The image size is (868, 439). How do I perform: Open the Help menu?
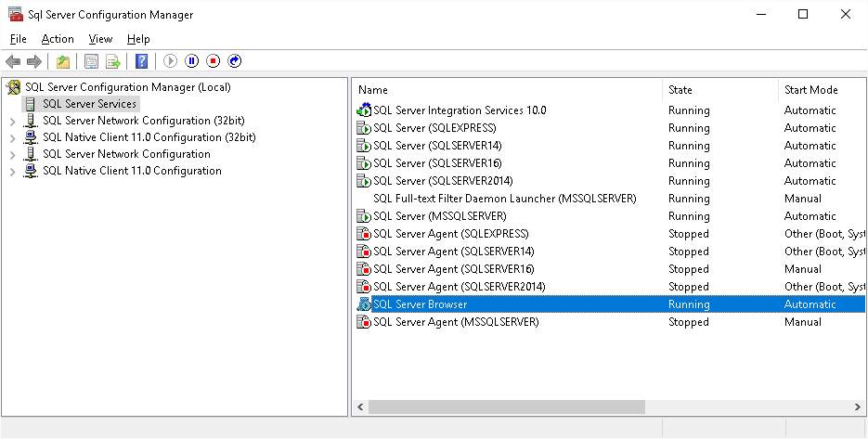138,39
